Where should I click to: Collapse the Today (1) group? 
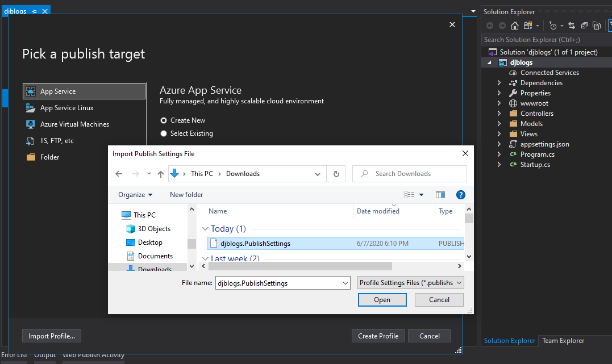(205, 229)
